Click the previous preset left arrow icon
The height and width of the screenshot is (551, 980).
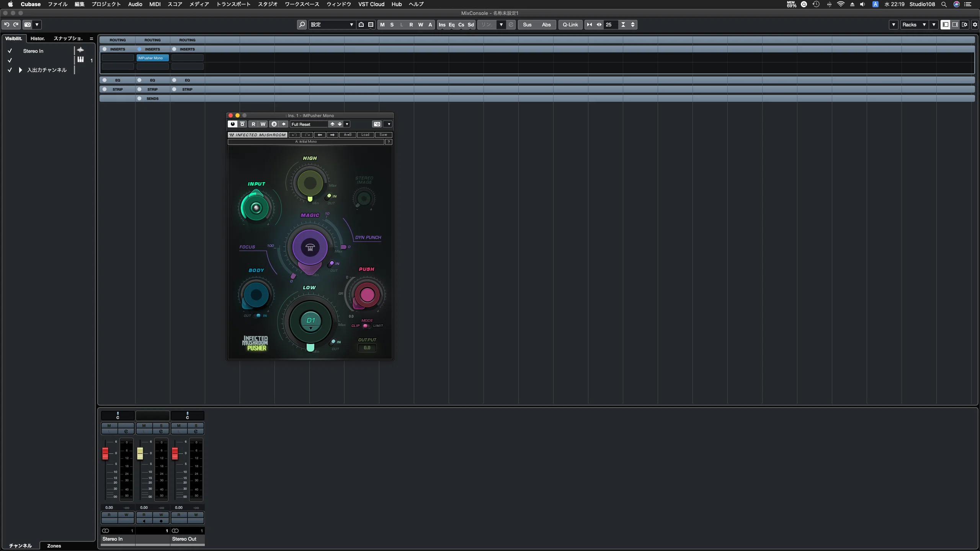320,135
